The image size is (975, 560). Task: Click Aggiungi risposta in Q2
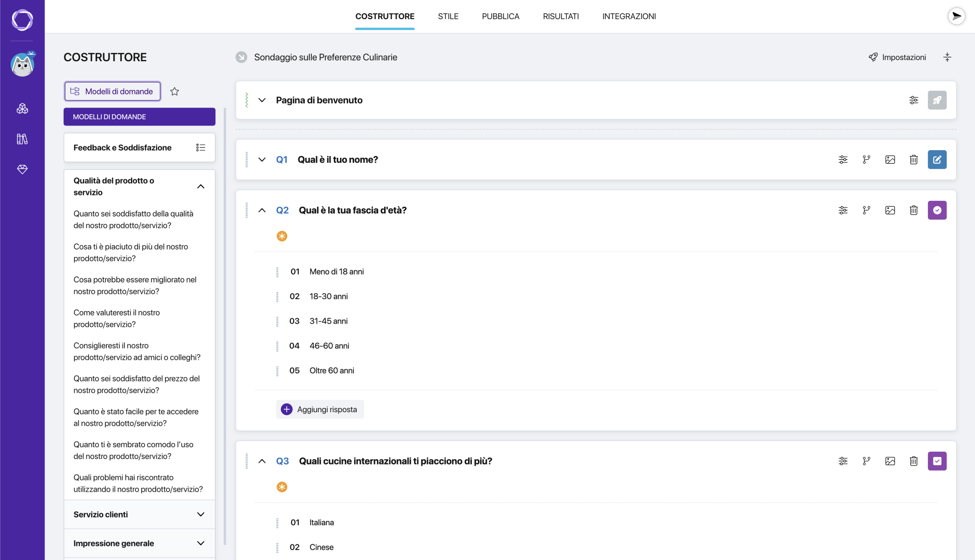point(320,409)
